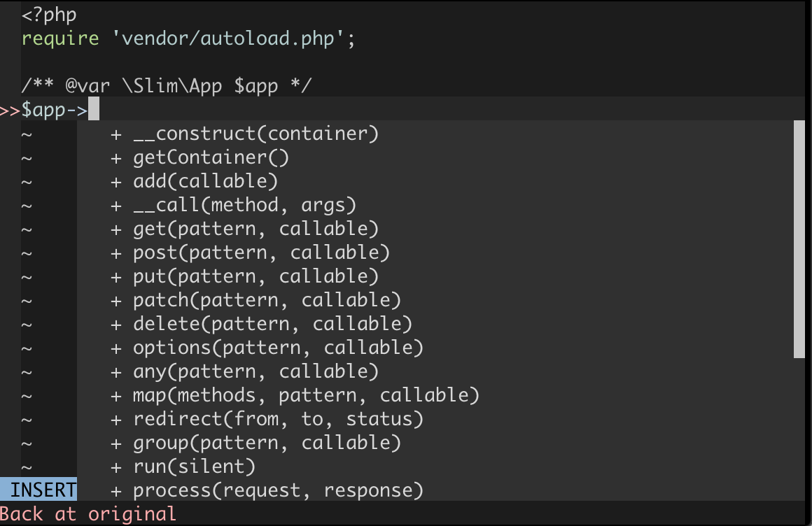Choose the group(pattern, callable) entry
812x526 pixels.
click(x=266, y=442)
